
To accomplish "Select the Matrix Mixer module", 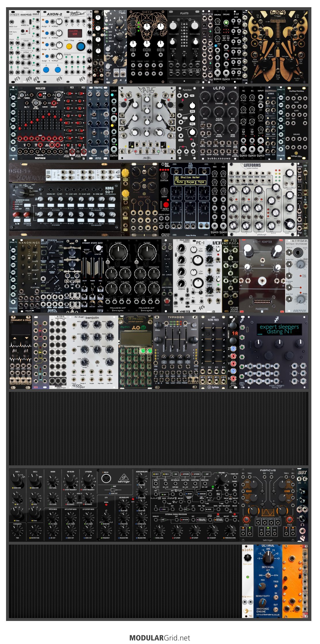I will point(213,352).
